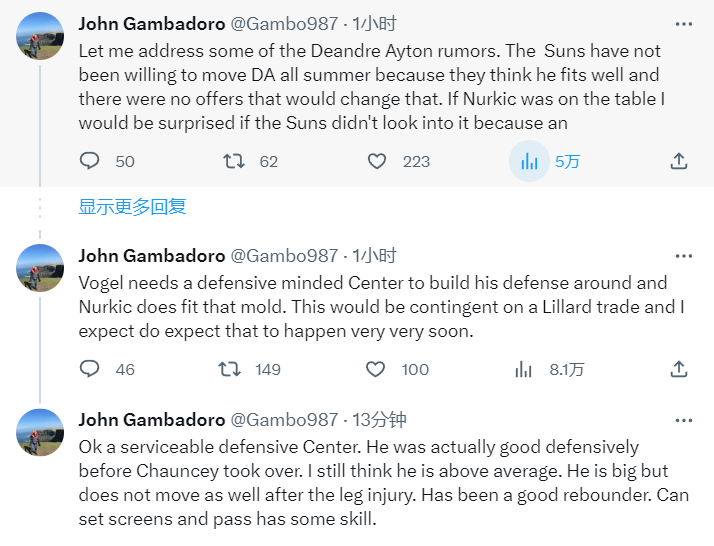Viewport: 714px width, 546px height.
Task: Retweet the Deandre Ayton rumors tweet
Action: (233, 161)
